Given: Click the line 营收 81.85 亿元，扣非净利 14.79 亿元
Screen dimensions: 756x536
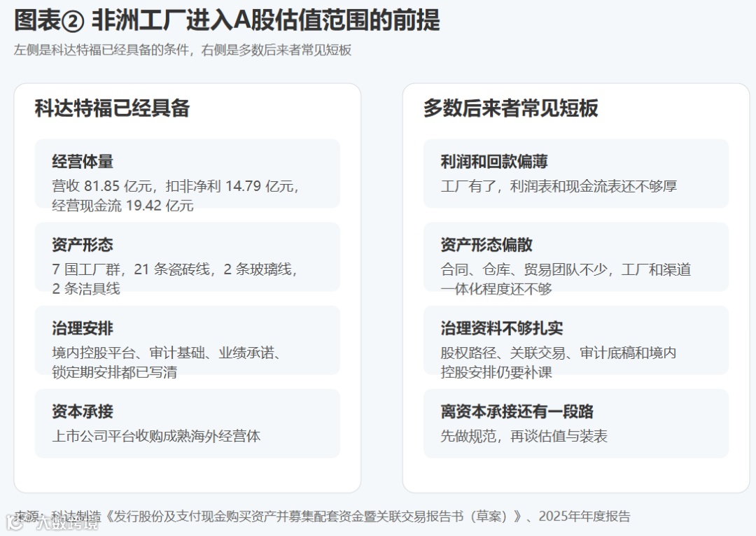Looking at the screenshot, I should 176,186.
